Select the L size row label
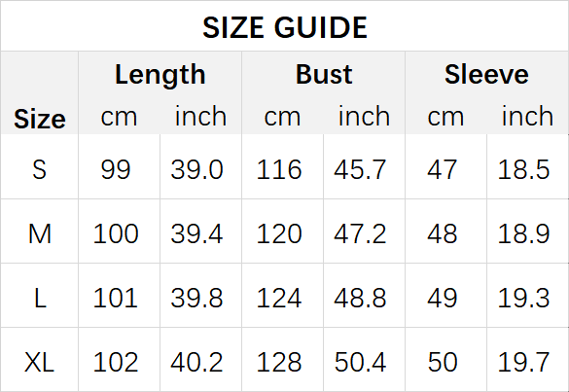The height and width of the screenshot is (392, 569). (x=40, y=298)
